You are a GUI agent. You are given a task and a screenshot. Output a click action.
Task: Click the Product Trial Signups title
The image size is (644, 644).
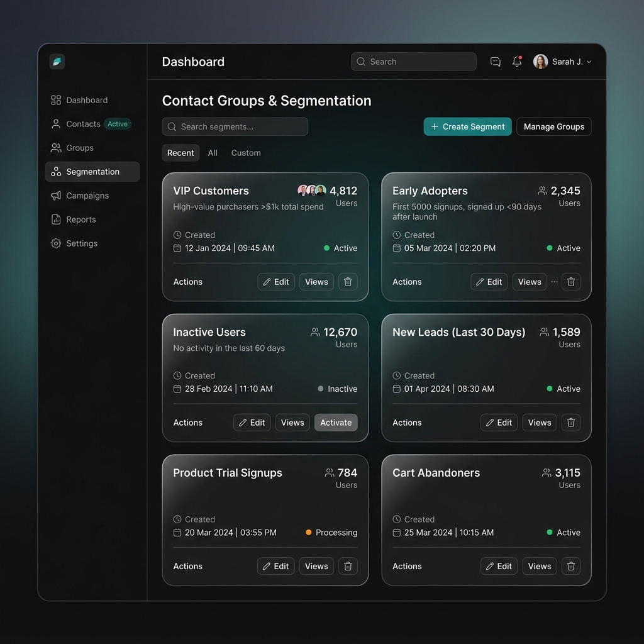click(x=228, y=473)
